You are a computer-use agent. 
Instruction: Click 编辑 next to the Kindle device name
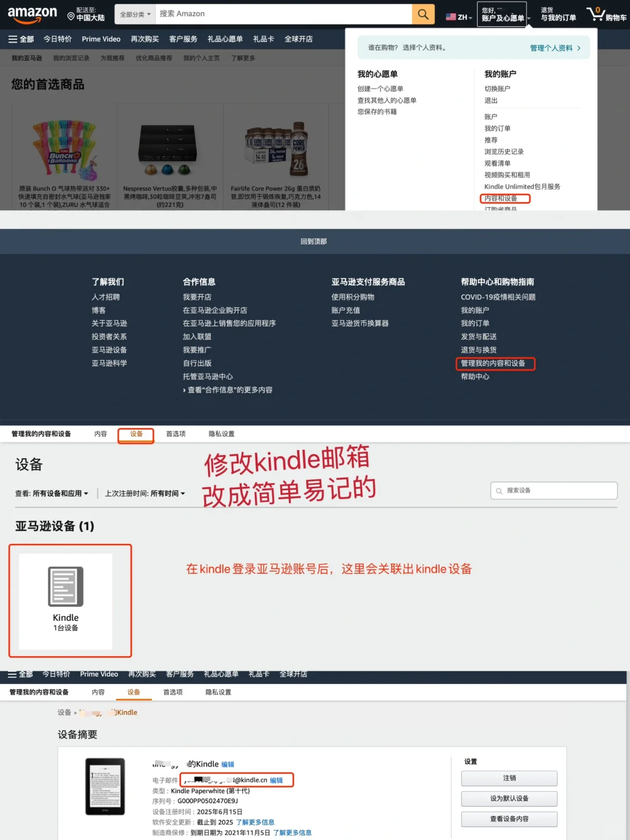point(228,764)
